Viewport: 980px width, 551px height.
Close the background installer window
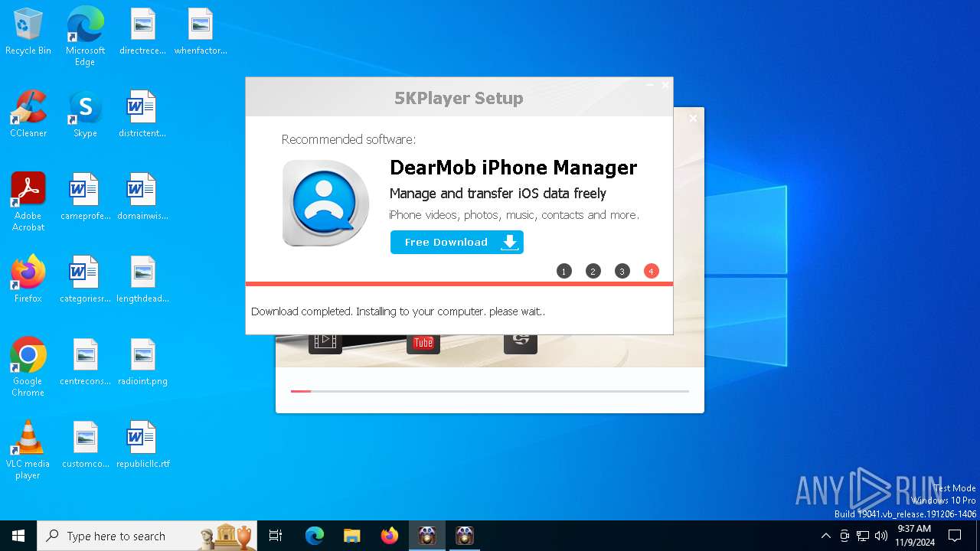[x=693, y=118]
